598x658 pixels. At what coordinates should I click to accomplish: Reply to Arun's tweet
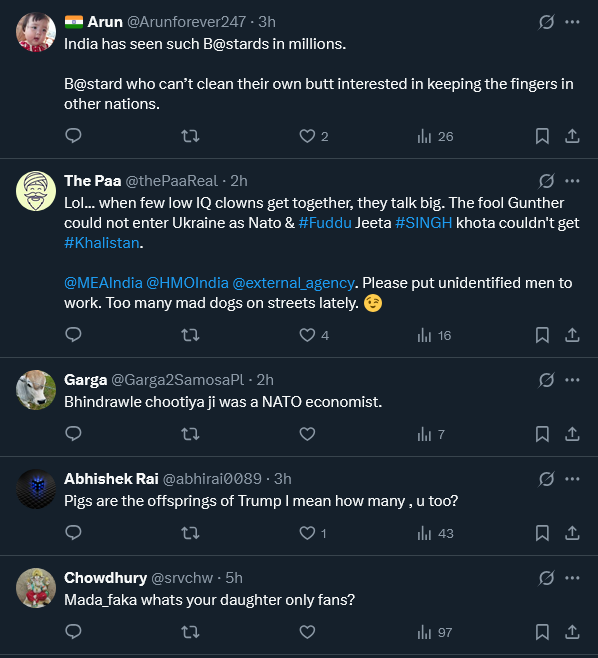click(x=73, y=136)
